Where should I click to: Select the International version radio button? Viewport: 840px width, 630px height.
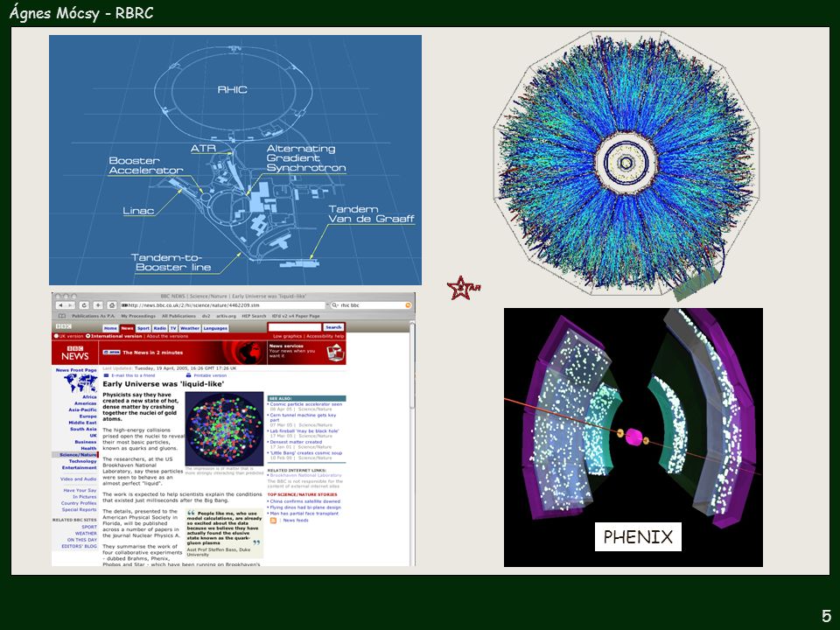pyautogui.click(x=88, y=336)
